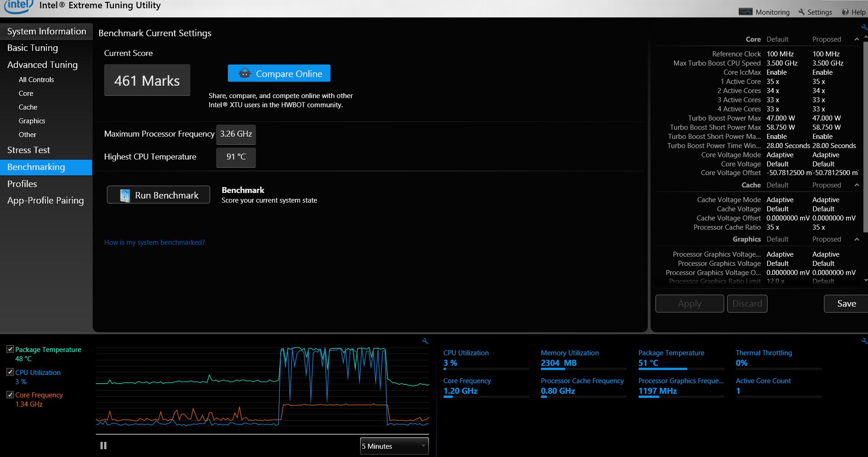Click Memory Utilization monitor tile
The width and height of the screenshot is (868, 457).
584,359
